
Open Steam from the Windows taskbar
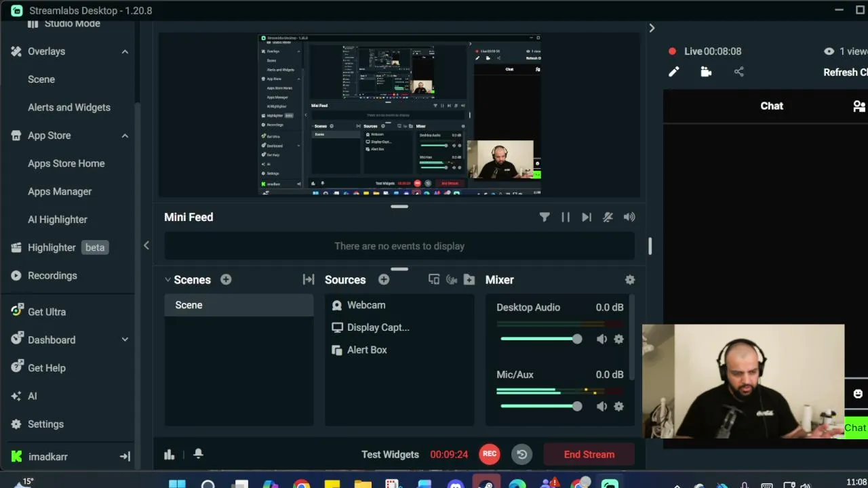coord(486,485)
